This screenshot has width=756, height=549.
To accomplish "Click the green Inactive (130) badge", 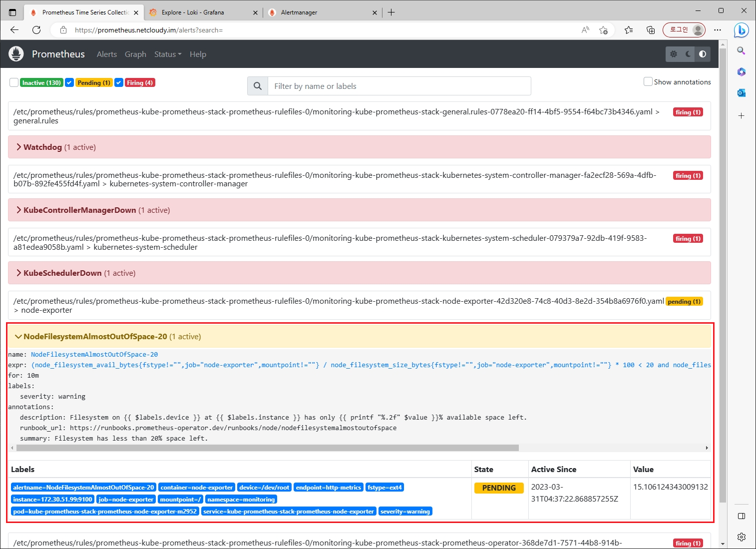I will point(41,82).
